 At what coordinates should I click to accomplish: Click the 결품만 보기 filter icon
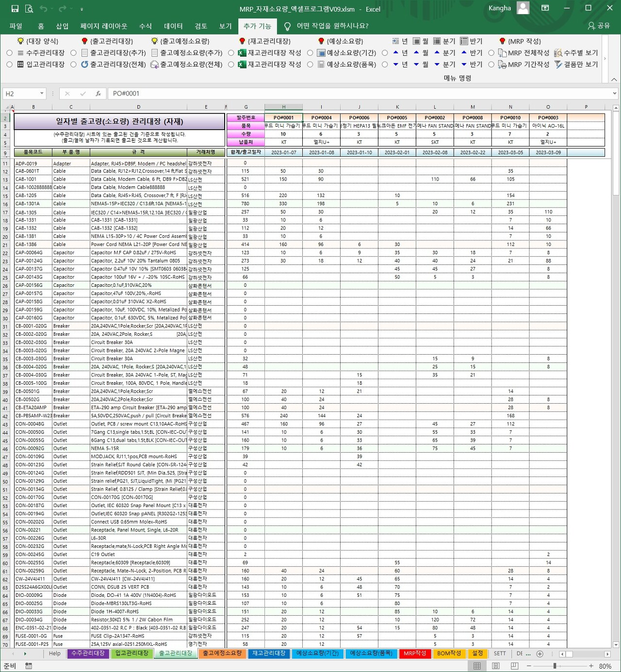558,64
